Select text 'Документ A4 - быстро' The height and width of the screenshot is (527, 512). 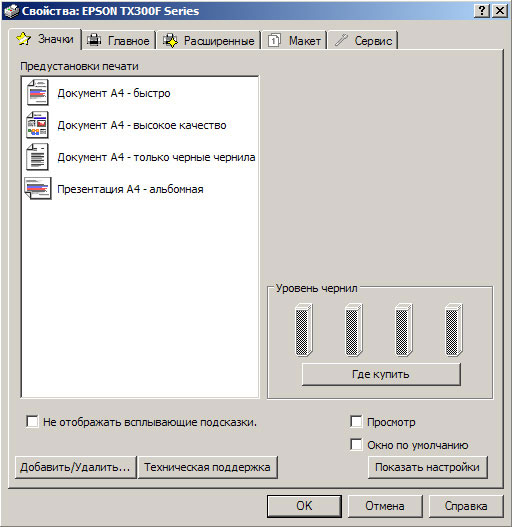[x=114, y=93]
